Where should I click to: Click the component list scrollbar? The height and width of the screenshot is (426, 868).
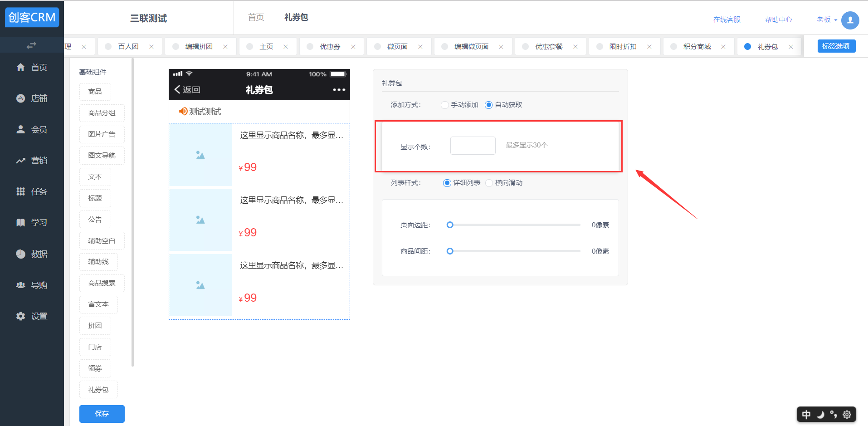tap(132, 213)
